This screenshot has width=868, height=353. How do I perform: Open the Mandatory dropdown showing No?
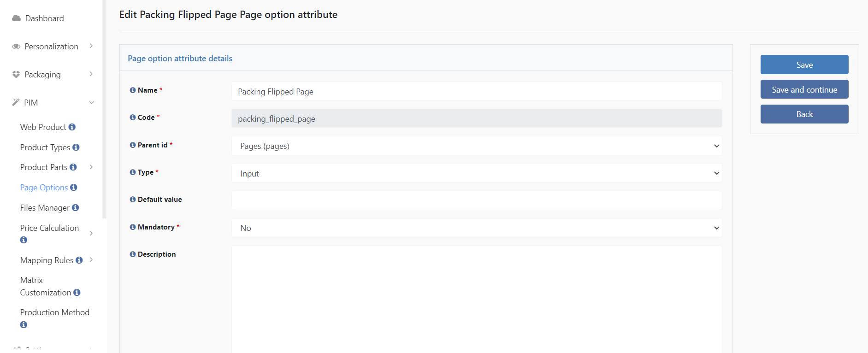[x=477, y=228]
